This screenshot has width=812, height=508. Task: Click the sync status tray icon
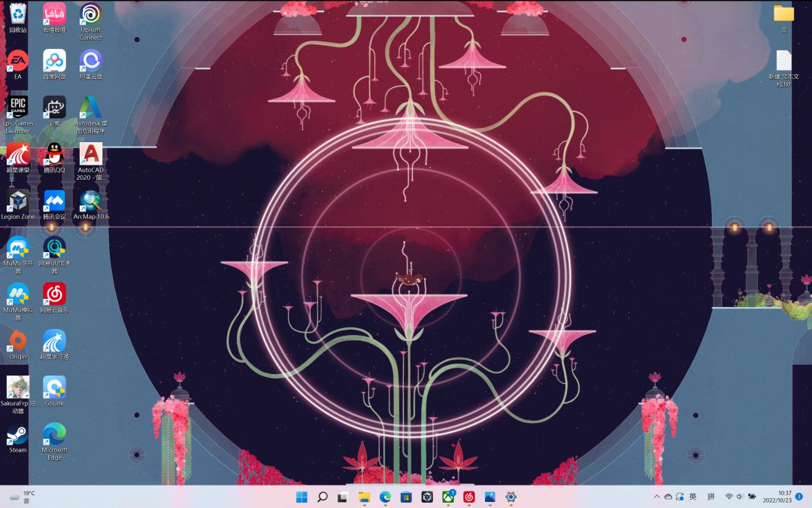point(680,497)
